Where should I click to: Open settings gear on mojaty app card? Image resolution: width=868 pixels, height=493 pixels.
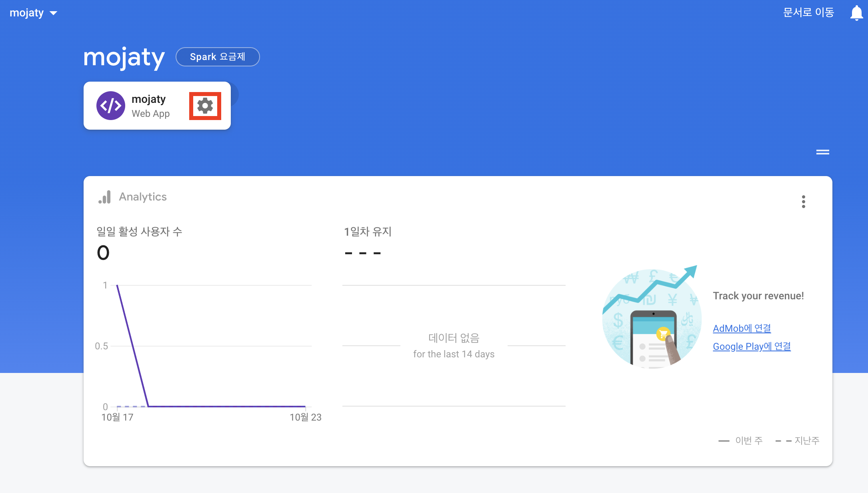(205, 106)
